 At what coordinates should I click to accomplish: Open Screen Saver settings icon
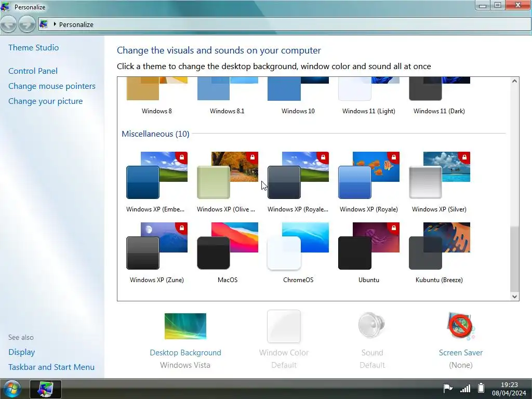461,326
